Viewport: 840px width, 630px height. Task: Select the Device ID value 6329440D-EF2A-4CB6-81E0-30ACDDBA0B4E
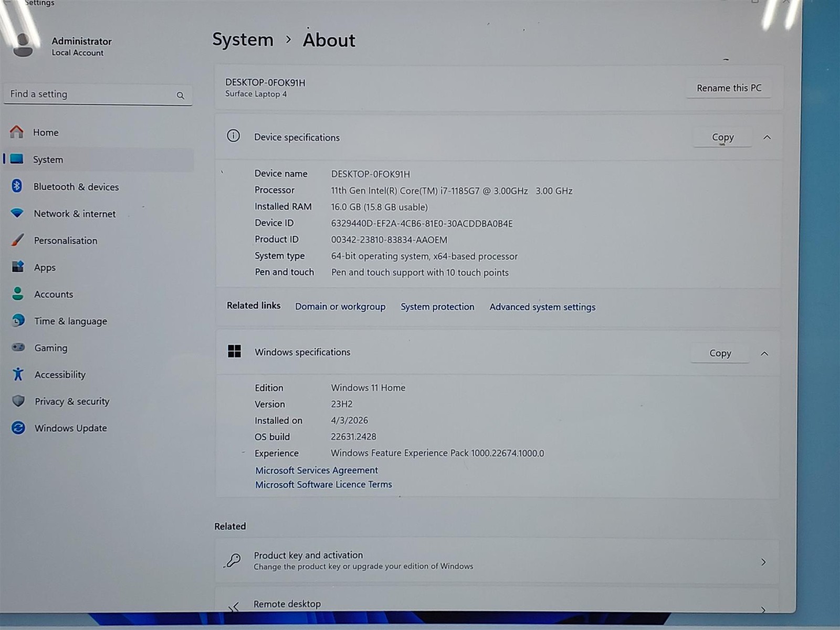[x=422, y=224]
